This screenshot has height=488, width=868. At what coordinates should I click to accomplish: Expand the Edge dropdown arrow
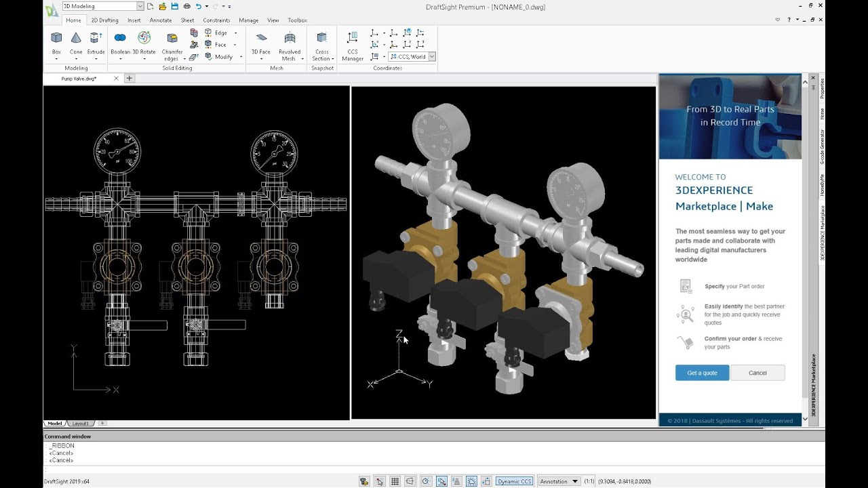tap(236, 33)
